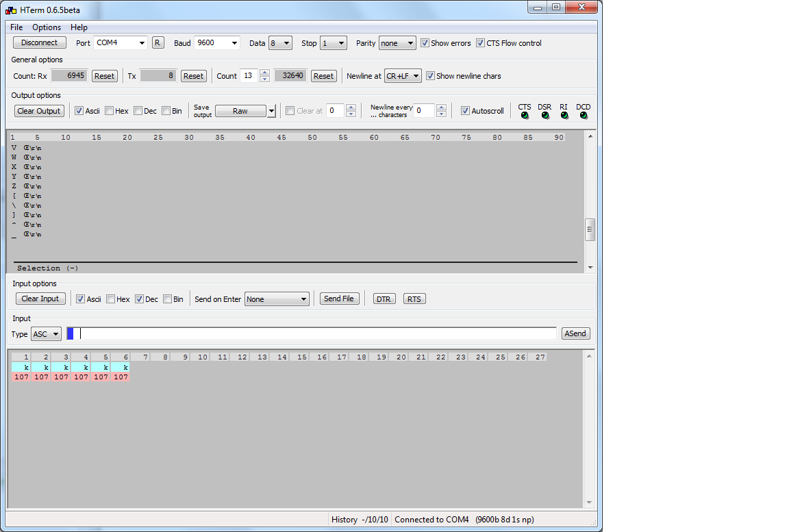Click the Disconnect button
The width and height of the screenshot is (789, 532).
tap(39, 42)
